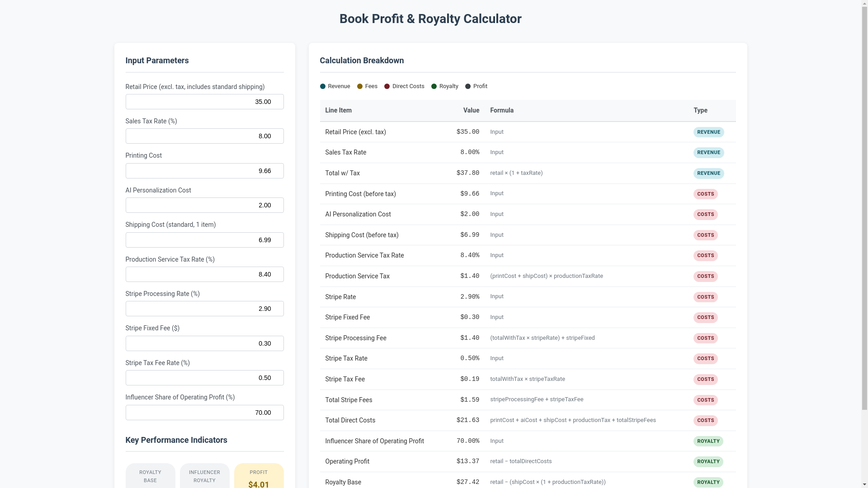The width and height of the screenshot is (868, 488).
Task: Click the formula 'totalWithTax × stripeTaxRate'
Action: click(x=527, y=379)
